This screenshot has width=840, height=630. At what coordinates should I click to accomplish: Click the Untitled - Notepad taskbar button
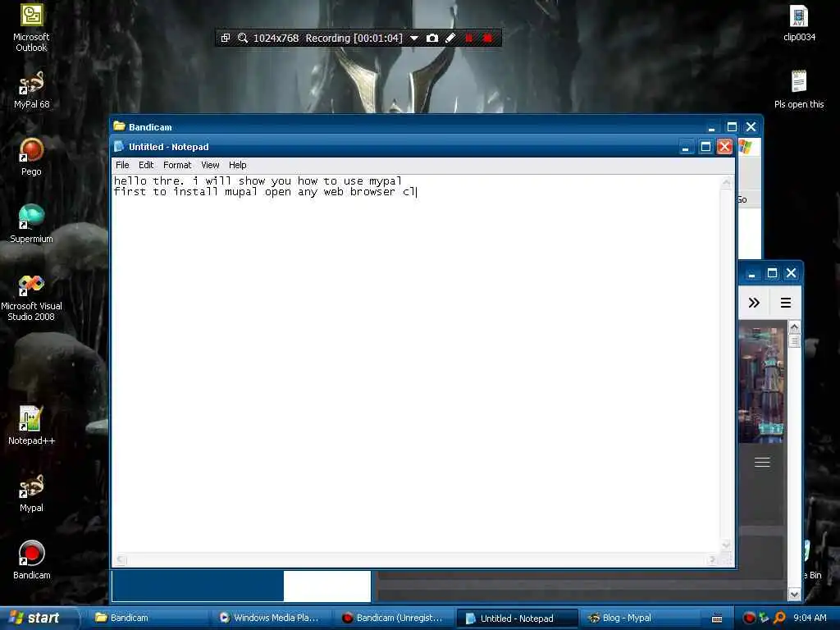tap(517, 619)
